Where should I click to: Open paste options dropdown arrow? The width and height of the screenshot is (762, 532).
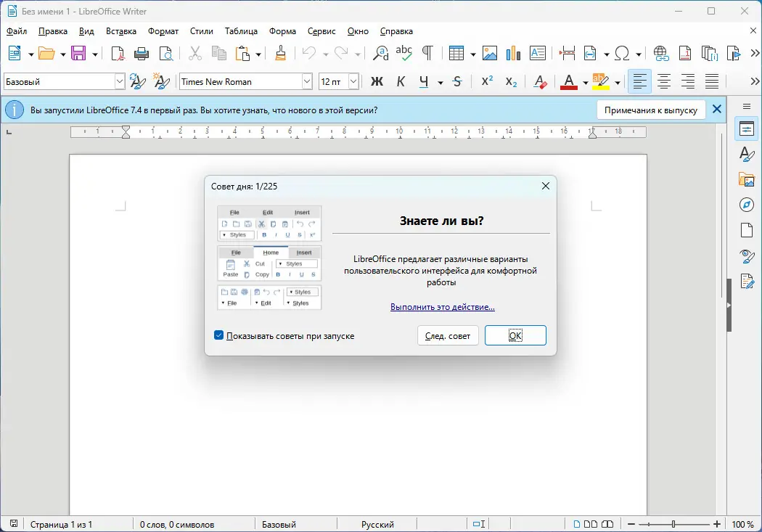point(258,54)
